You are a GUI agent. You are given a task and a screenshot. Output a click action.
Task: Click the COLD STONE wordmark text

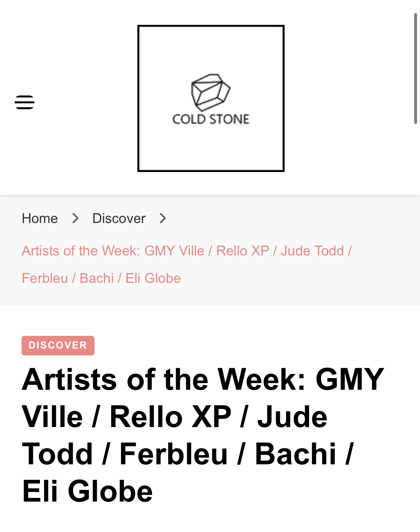coord(211,119)
